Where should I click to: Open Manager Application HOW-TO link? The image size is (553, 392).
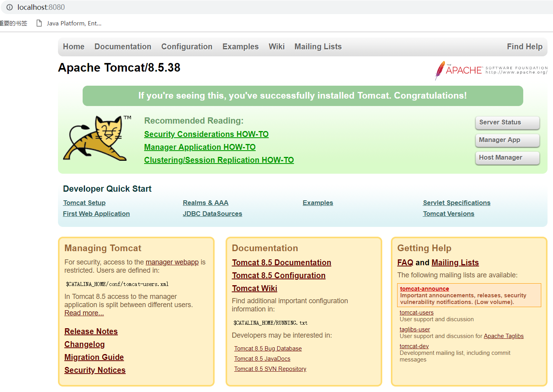[x=200, y=147]
